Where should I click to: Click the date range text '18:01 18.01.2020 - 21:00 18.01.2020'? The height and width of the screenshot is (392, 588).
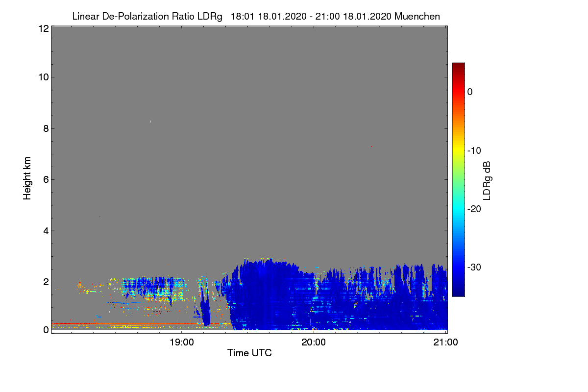(311, 16)
